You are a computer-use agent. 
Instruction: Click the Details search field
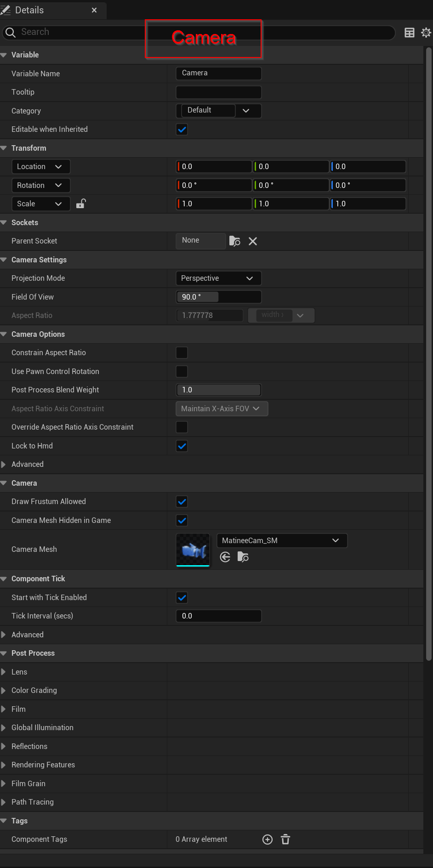[199, 33]
